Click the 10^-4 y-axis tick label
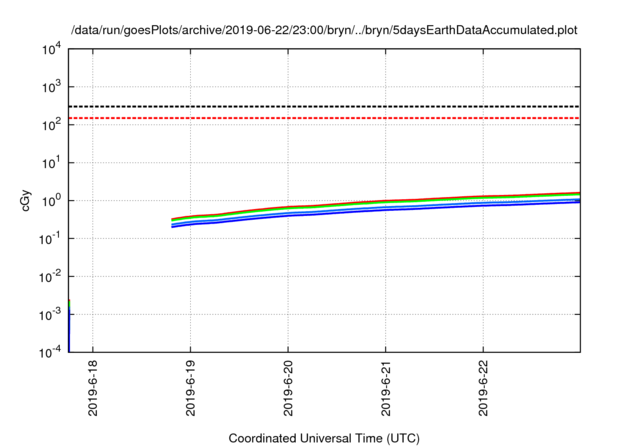 click(50, 351)
